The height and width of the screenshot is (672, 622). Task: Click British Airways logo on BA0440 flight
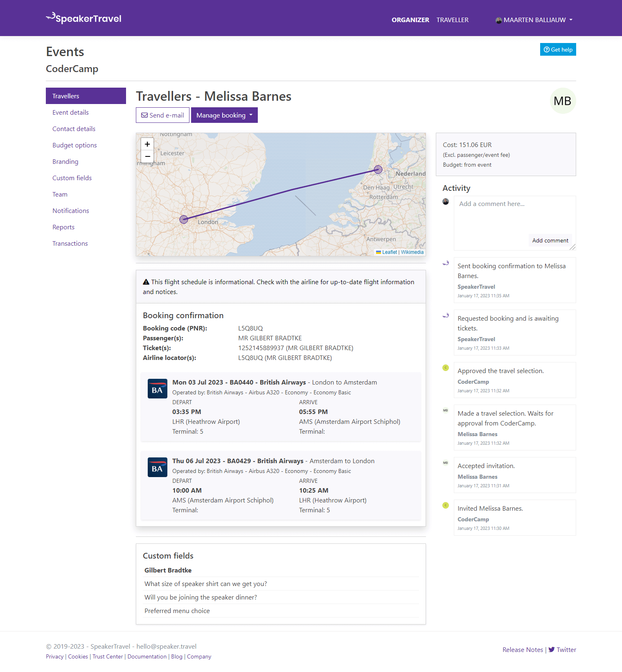point(158,389)
